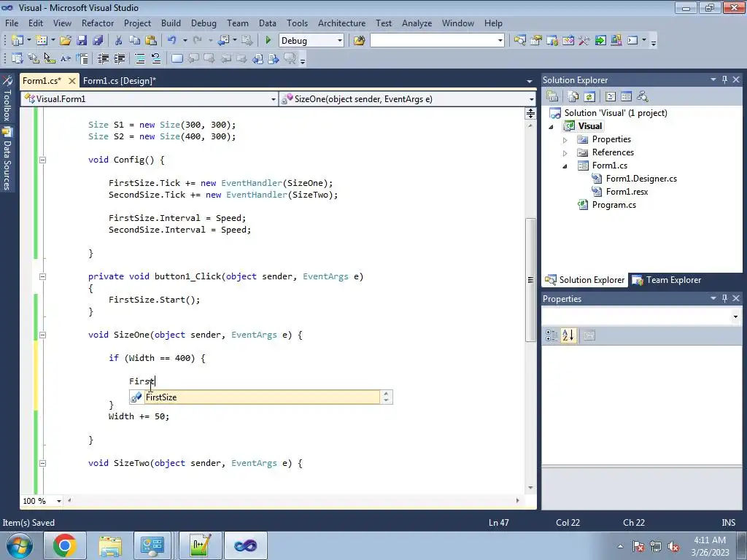Collapse the Config() method outline
The height and width of the screenshot is (560, 747).
pyautogui.click(x=42, y=160)
